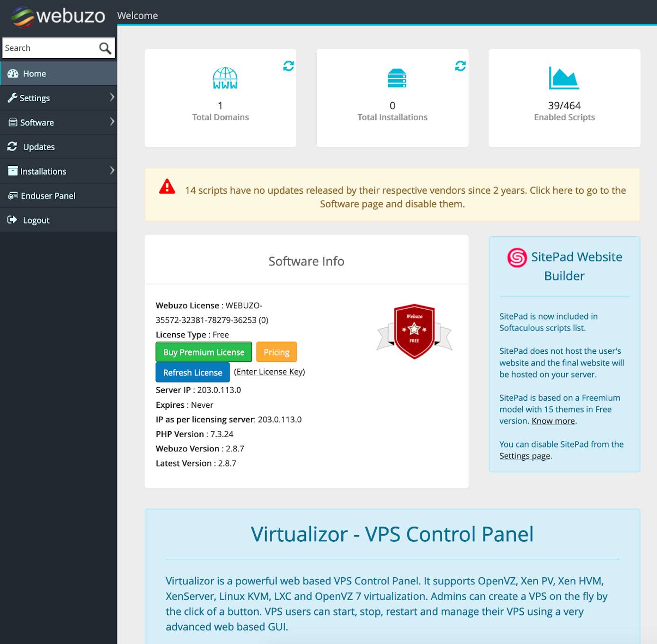Click the Enabled Scripts chart icon

pos(564,78)
